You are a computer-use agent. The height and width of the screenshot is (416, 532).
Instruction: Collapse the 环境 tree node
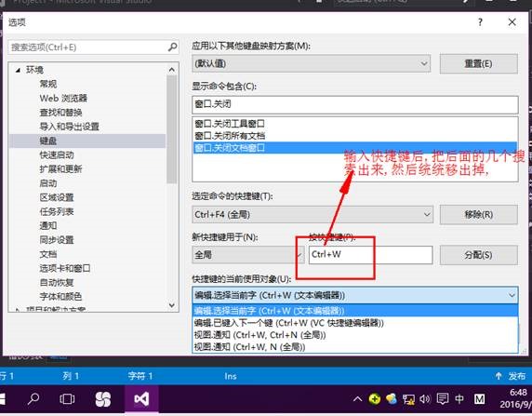click(18, 70)
